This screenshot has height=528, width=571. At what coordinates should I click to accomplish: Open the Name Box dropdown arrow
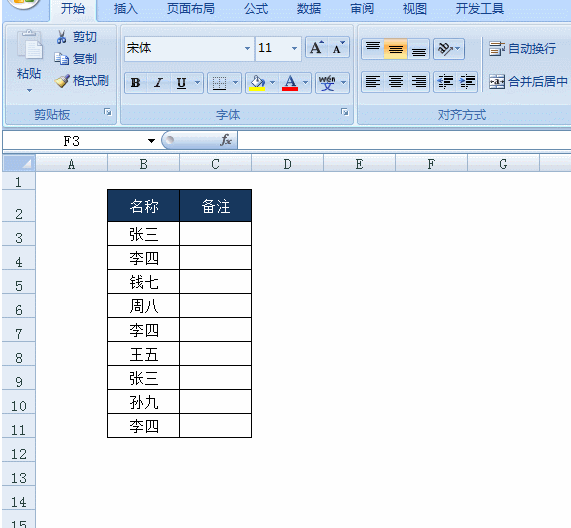pyautogui.click(x=151, y=141)
